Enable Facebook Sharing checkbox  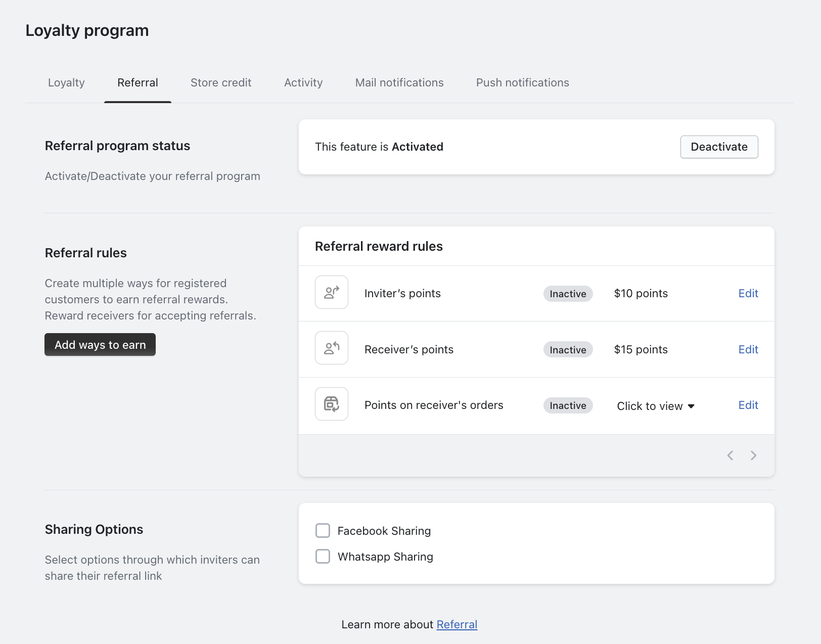click(323, 530)
